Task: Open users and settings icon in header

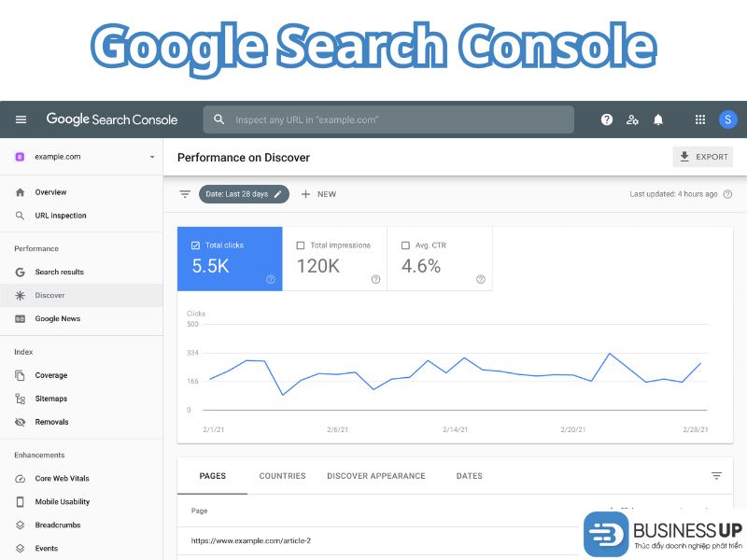Action: coord(632,119)
